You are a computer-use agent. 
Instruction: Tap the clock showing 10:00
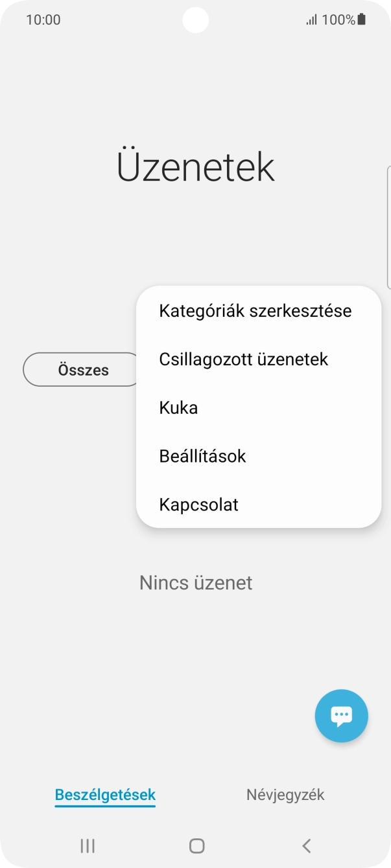[x=43, y=19]
